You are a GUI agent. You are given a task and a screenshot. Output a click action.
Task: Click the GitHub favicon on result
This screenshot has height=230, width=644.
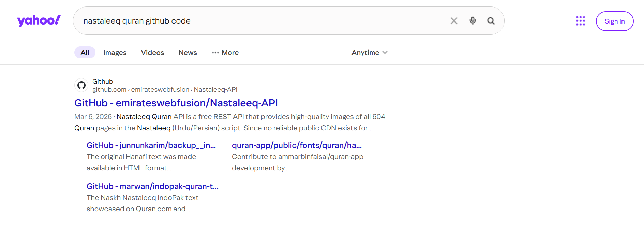[x=81, y=85]
